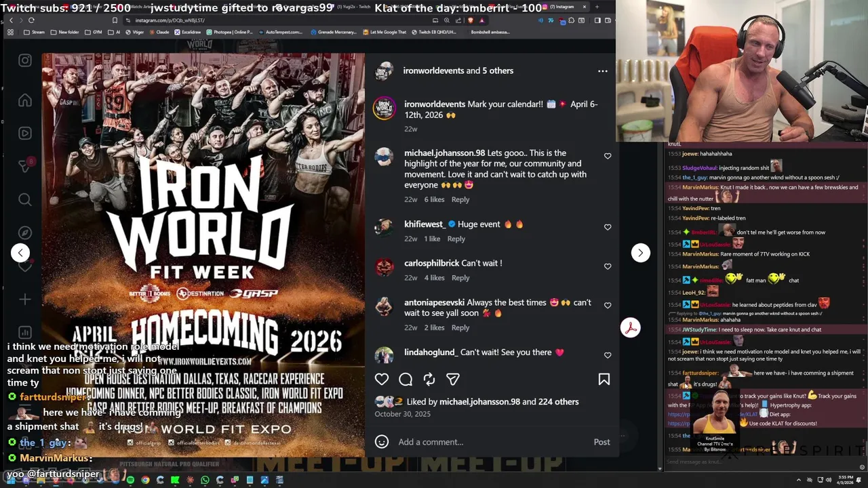Click the browser back arrow
The image size is (868, 488).
tap(11, 20)
